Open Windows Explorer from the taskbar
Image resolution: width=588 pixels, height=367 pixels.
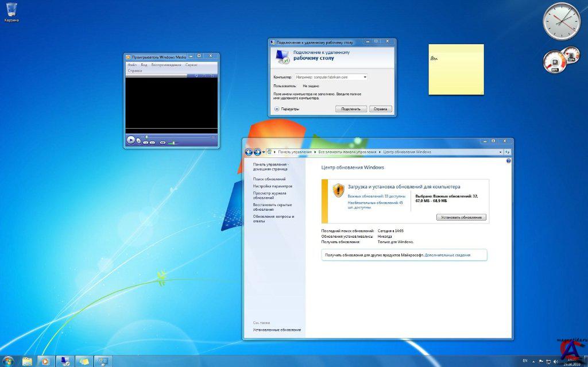[27, 361]
